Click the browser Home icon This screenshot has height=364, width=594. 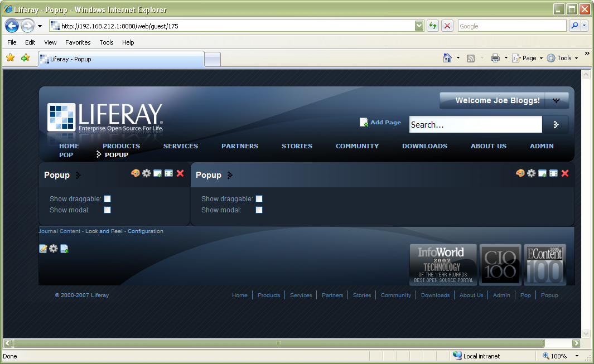447,58
